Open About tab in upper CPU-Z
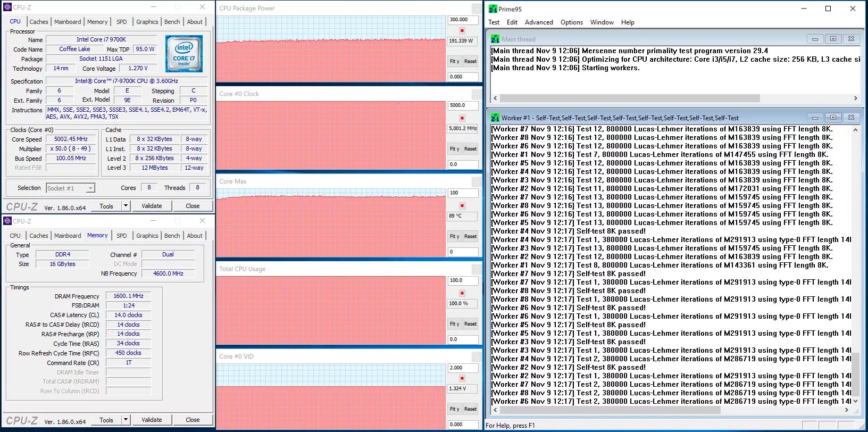 click(x=195, y=22)
